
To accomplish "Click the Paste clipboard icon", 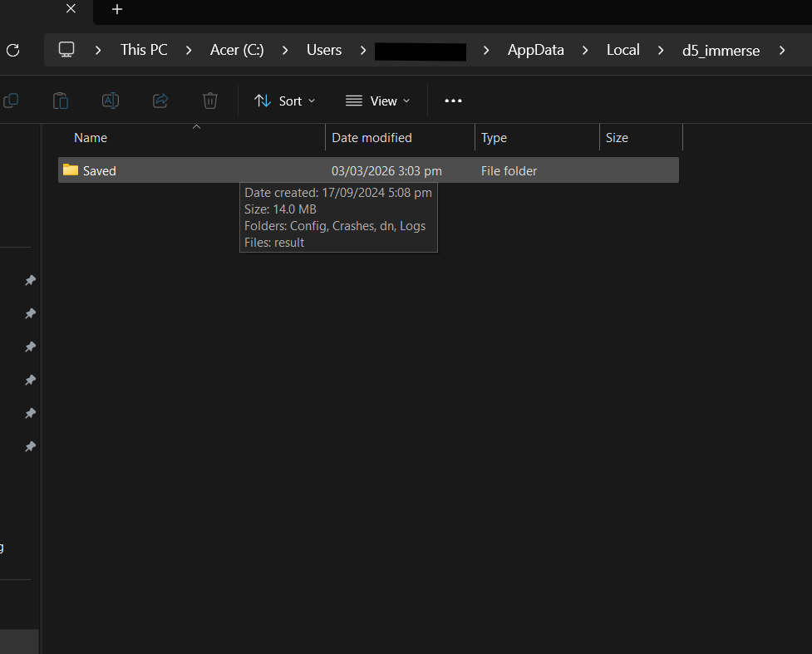I will [61, 101].
